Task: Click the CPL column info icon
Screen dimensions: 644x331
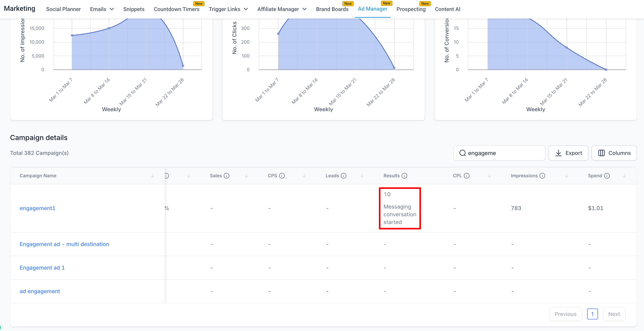Action: (467, 176)
